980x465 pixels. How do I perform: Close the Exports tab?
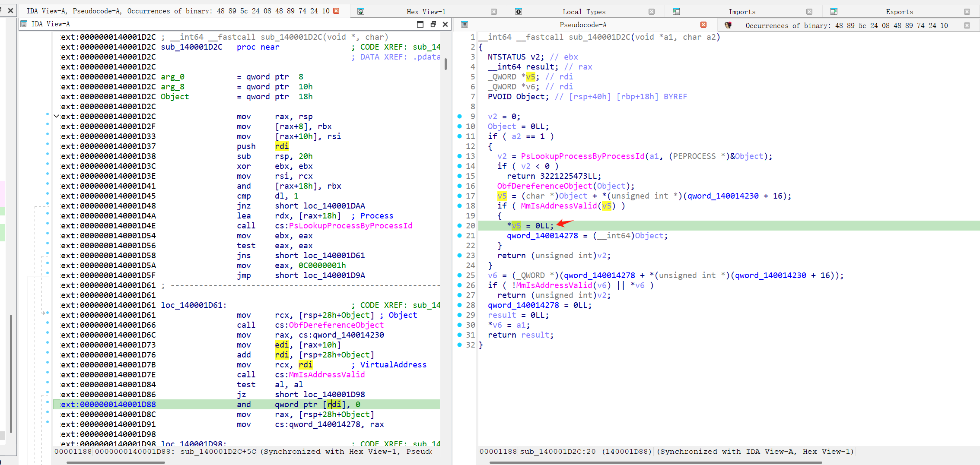[967, 12]
